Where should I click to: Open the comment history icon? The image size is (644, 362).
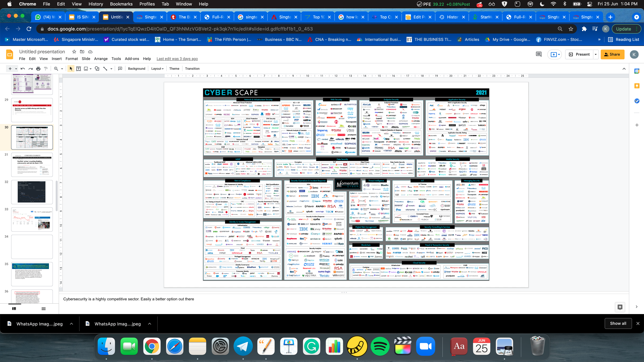[539, 54]
